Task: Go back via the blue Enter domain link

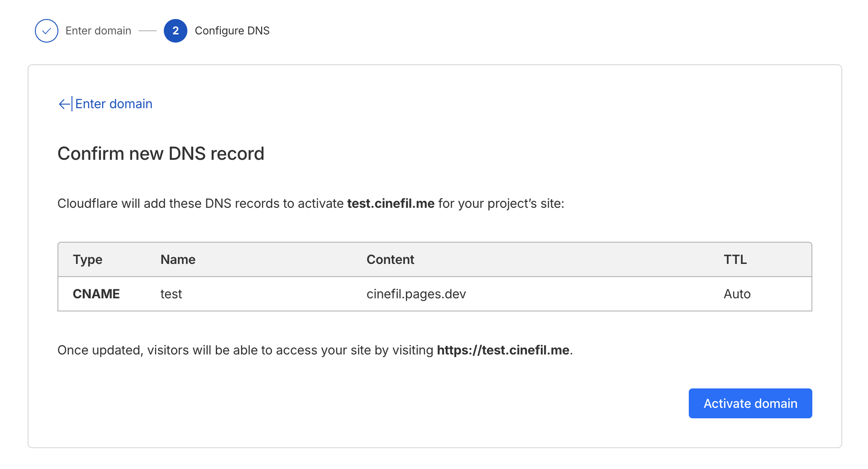Action: 114,104
